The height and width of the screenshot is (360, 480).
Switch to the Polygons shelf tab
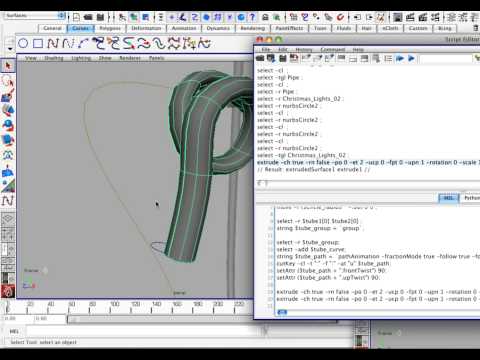110,28
